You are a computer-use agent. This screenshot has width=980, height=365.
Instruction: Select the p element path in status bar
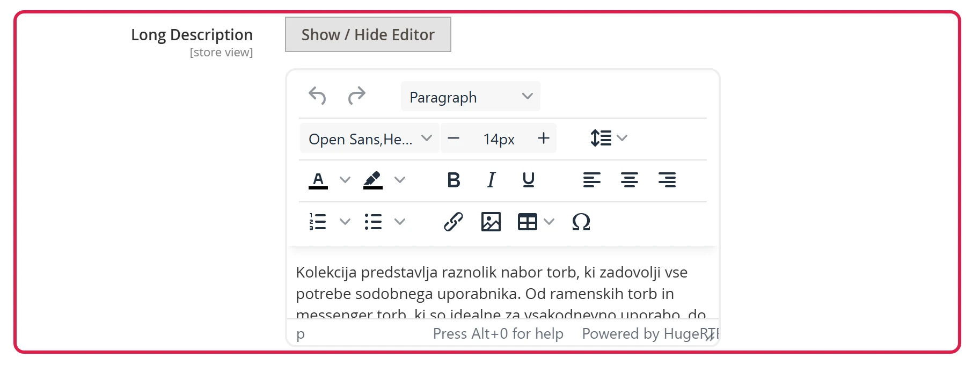coord(301,334)
